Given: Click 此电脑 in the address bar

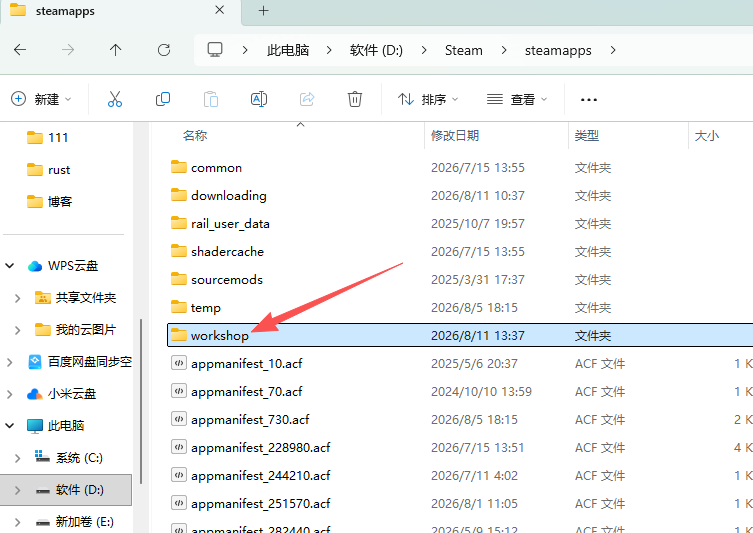Looking at the screenshot, I should click(288, 50).
